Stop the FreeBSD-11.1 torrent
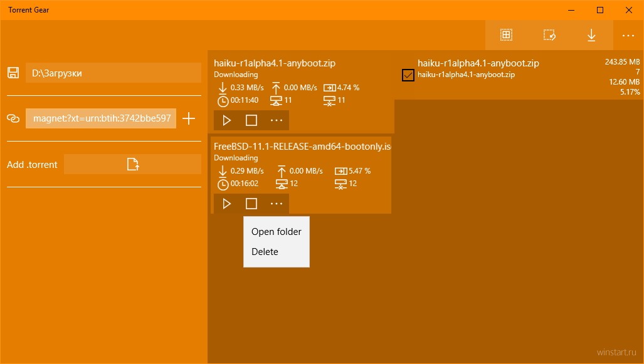Viewport: 644px width, 364px height. [x=251, y=204]
